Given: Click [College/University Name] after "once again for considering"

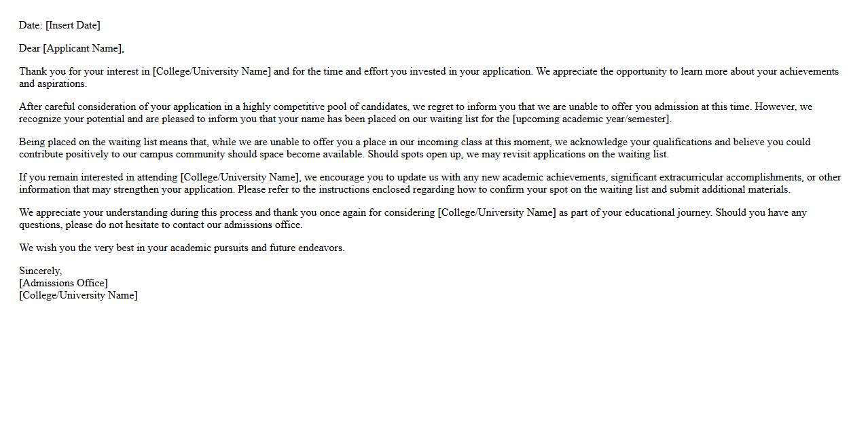Looking at the screenshot, I should click(x=496, y=213).
